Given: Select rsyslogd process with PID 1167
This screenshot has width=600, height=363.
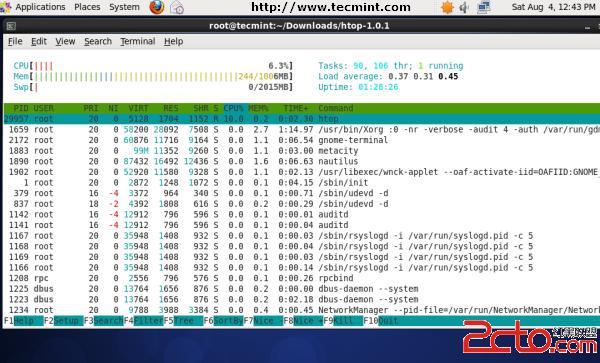Looking at the screenshot, I should (x=302, y=236).
